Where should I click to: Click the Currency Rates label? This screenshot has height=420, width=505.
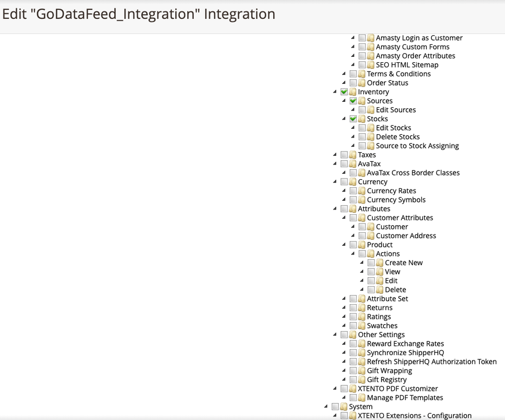391,191
